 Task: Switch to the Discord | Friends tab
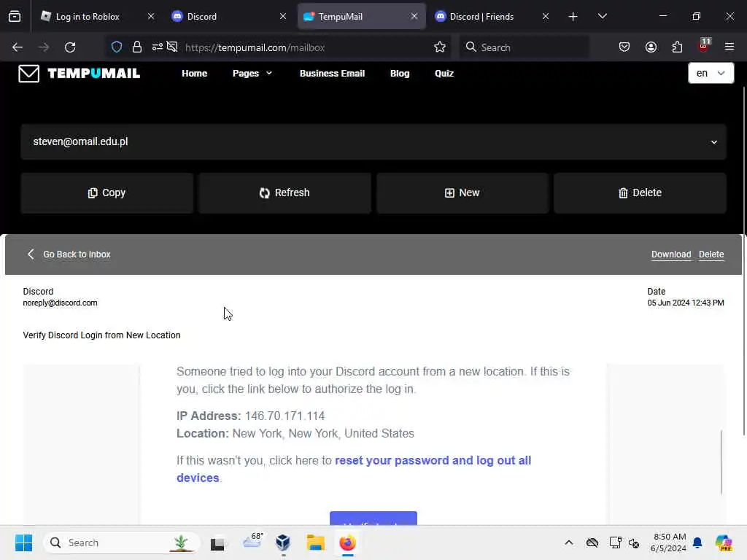tap(492, 16)
